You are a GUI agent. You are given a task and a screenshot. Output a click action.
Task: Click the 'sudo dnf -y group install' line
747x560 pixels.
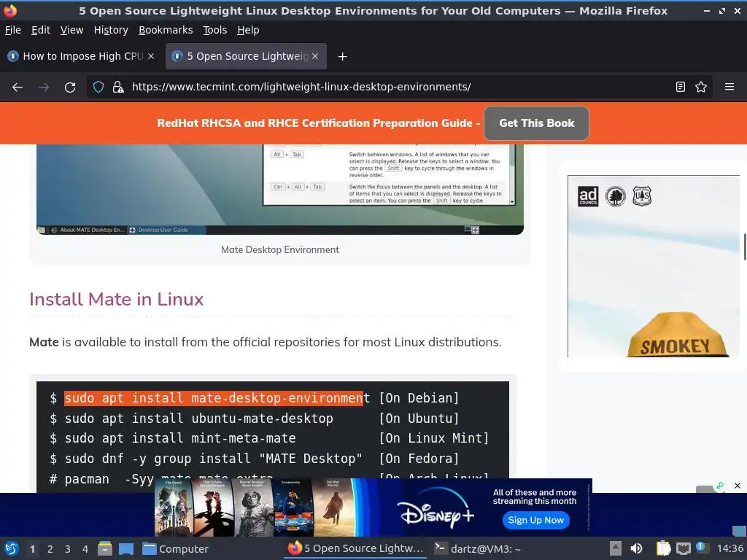pos(214,459)
